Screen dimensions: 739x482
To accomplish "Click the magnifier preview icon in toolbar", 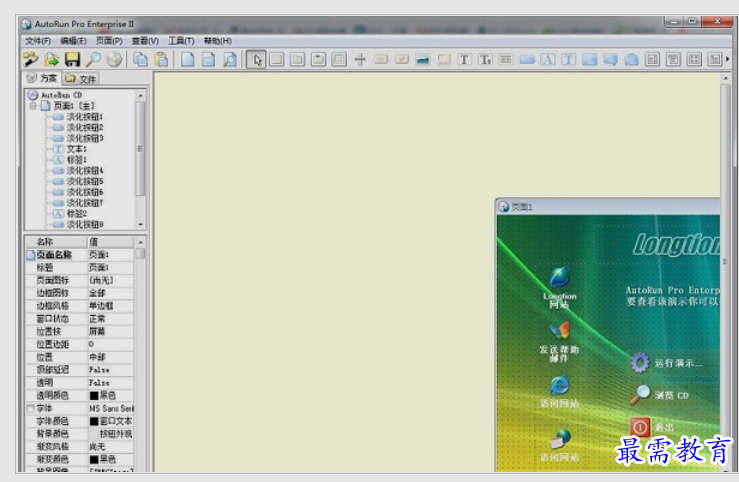I will point(92,60).
